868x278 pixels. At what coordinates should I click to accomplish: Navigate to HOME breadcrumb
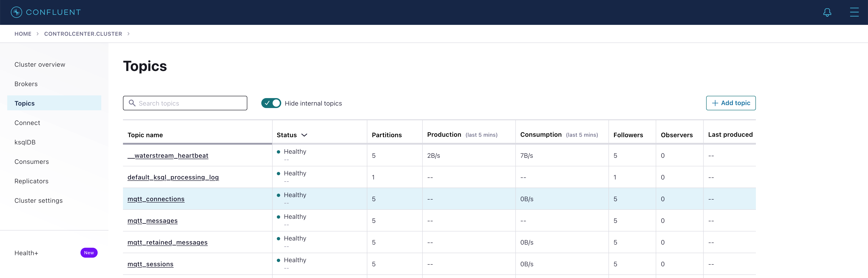coord(23,34)
